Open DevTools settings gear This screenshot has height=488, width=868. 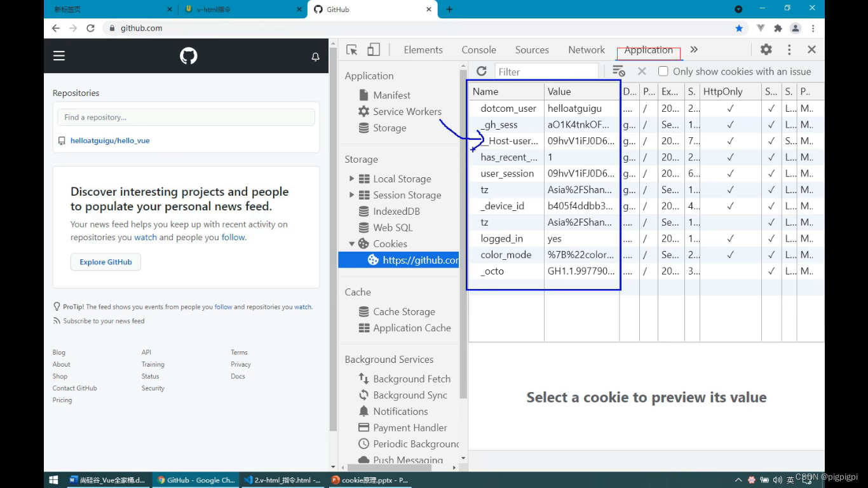pyautogui.click(x=766, y=50)
